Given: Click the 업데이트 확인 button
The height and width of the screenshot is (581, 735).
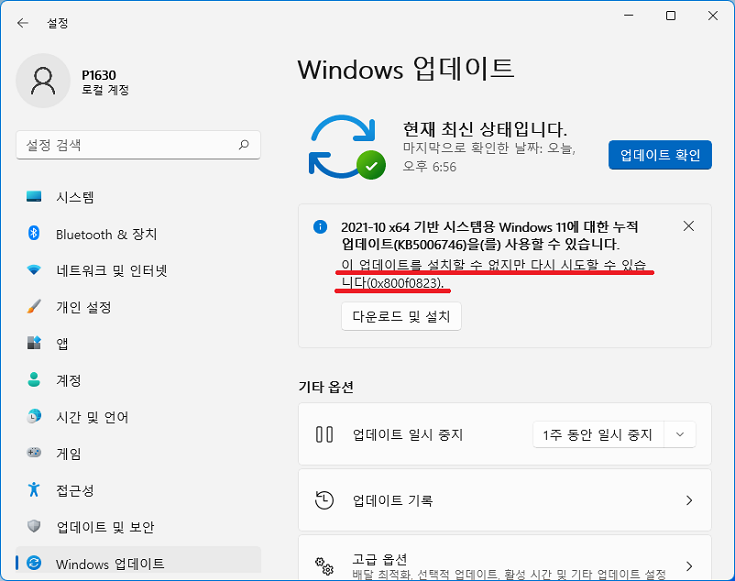Looking at the screenshot, I should [660, 155].
